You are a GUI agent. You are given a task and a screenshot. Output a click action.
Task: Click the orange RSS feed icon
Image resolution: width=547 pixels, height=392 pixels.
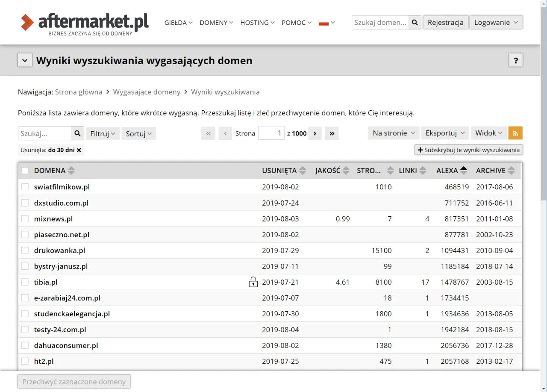coord(515,133)
